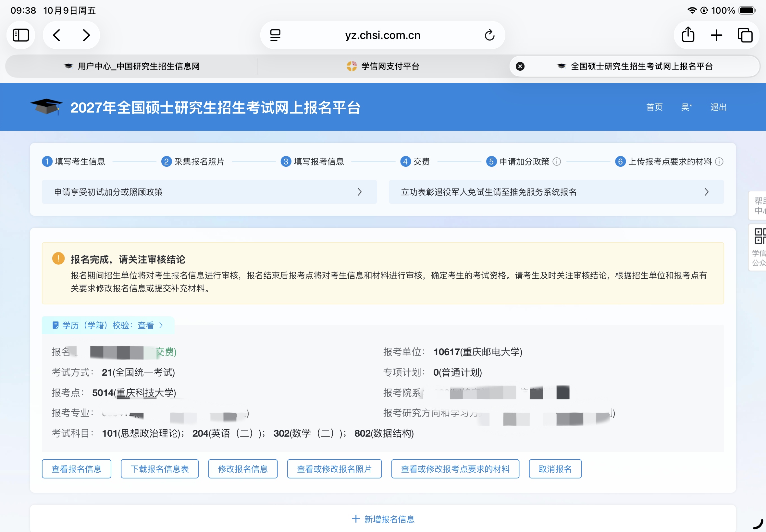Click info icon next to 上传报考点要求的材料

pyautogui.click(x=719, y=162)
